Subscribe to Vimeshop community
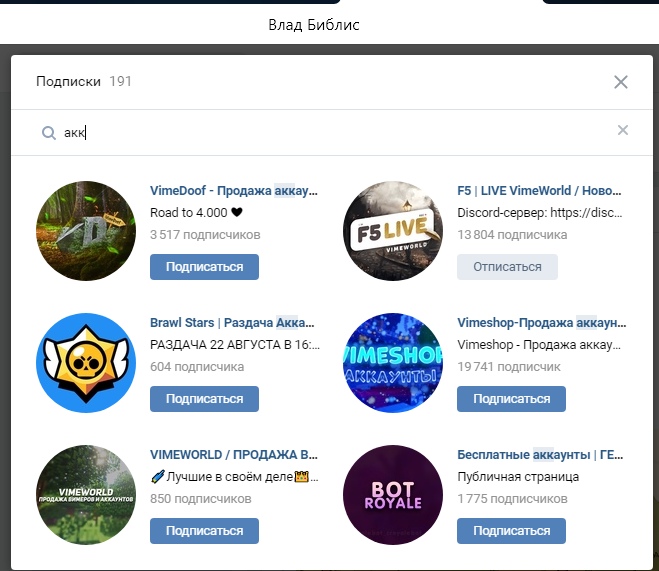Viewport: 659px width, 571px height. (x=511, y=399)
